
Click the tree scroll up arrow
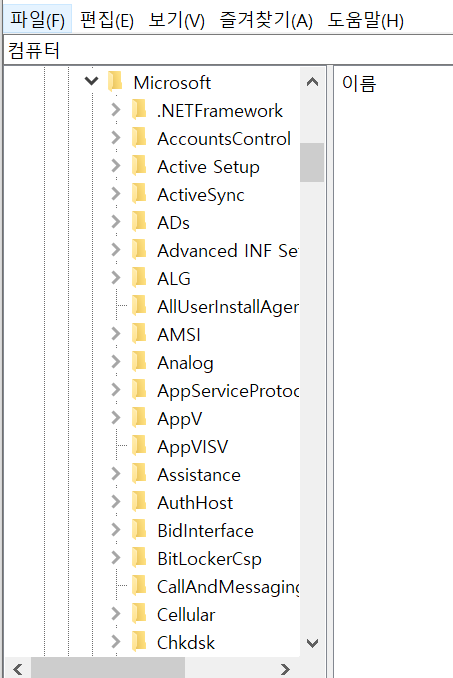coord(312,82)
